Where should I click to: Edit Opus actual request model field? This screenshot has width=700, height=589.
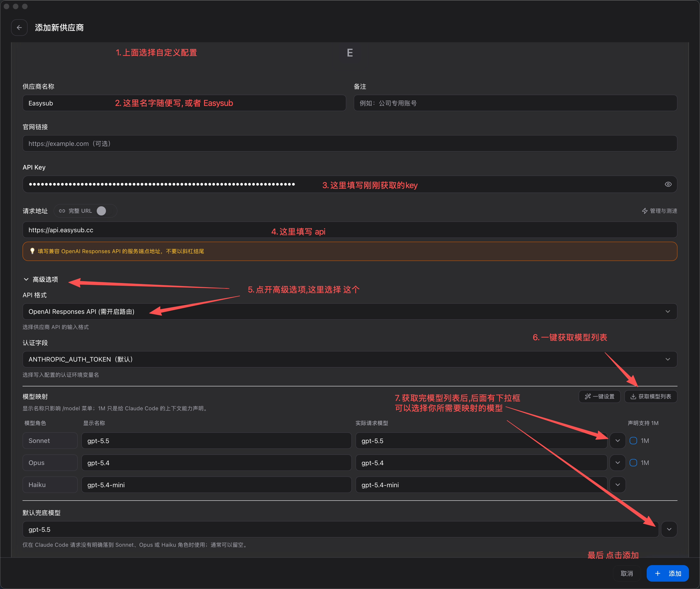[x=481, y=463]
